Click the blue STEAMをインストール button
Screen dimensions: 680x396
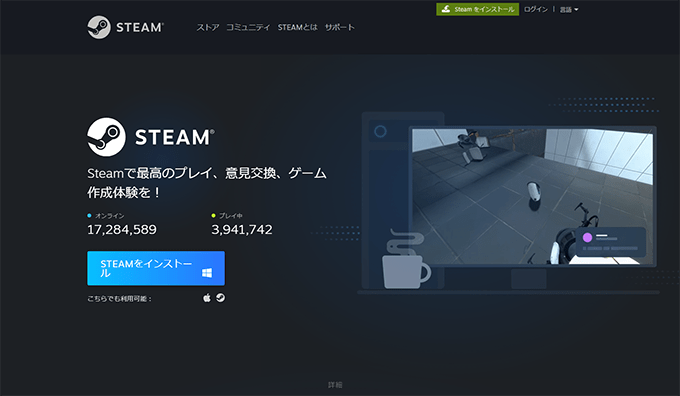coord(156,268)
